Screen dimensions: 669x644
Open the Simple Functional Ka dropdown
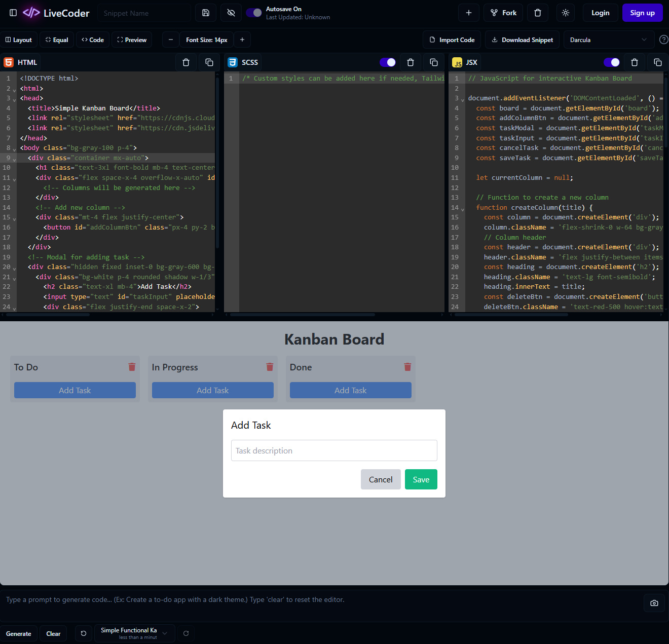coord(135,633)
